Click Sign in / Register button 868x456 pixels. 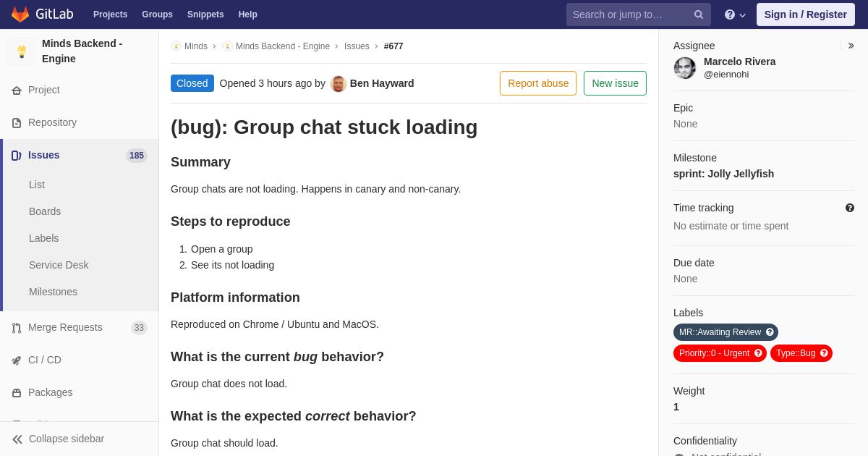click(x=806, y=14)
